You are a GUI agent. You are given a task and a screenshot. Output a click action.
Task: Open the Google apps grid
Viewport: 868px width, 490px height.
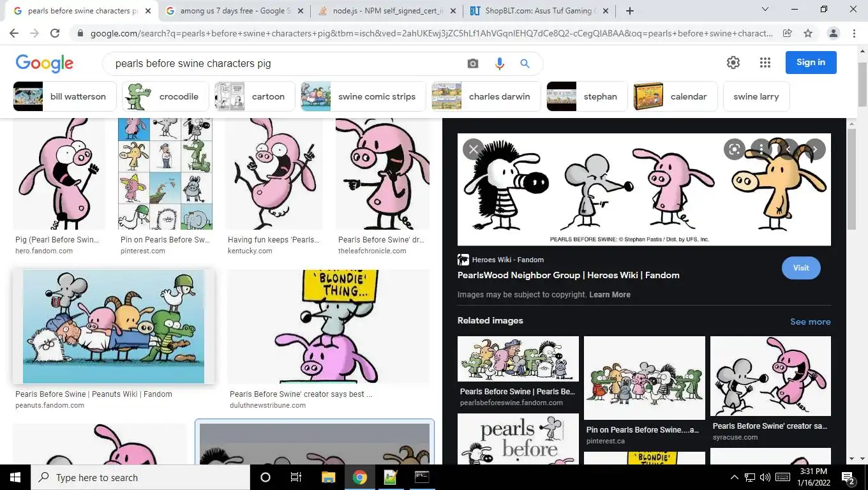[765, 63]
